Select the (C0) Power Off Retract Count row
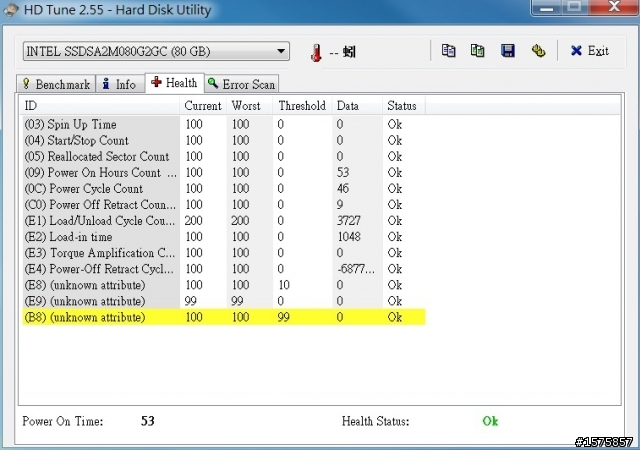This screenshot has width=640, height=450. tap(224, 205)
